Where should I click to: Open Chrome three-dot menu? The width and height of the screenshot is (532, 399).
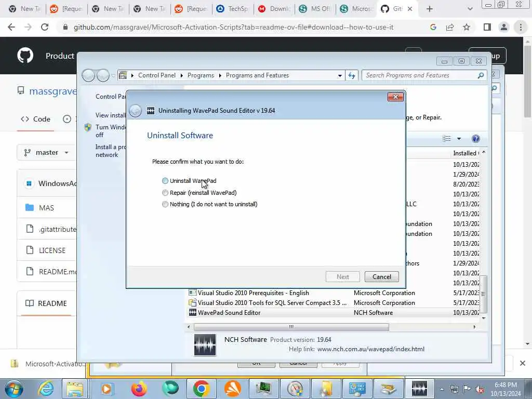pyautogui.click(x=521, y=27)
